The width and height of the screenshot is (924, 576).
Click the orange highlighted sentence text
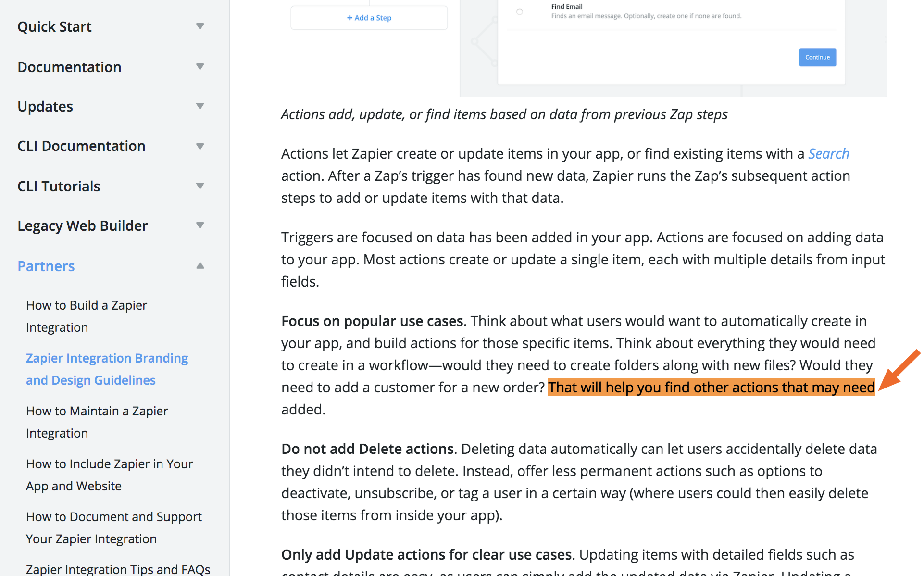711,388
